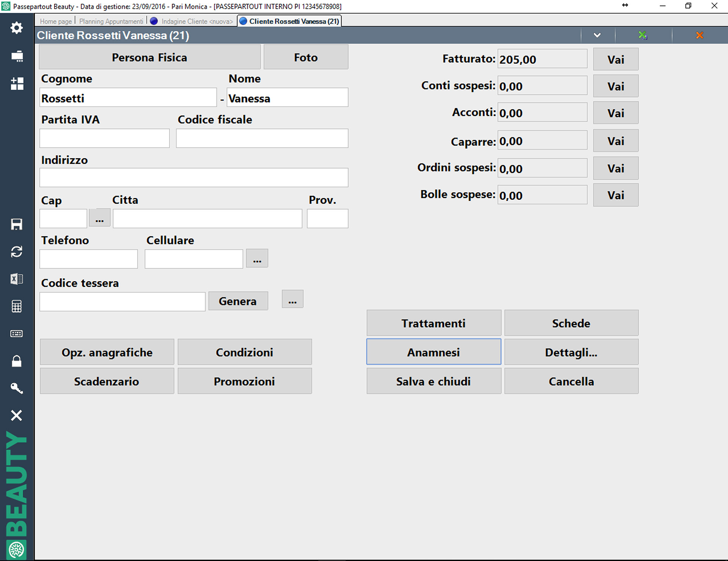Open the Condizioni button
This screenshot has width=728, height=561.
245,352
